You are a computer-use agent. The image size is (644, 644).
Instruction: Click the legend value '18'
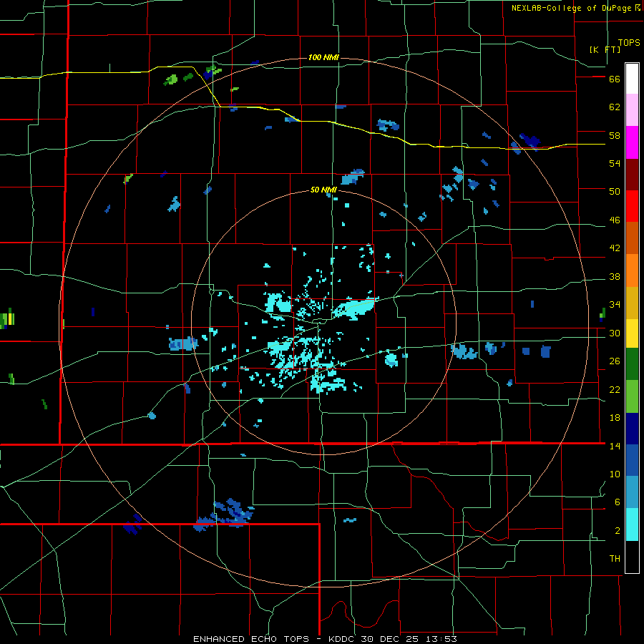[x=615, y=418]
